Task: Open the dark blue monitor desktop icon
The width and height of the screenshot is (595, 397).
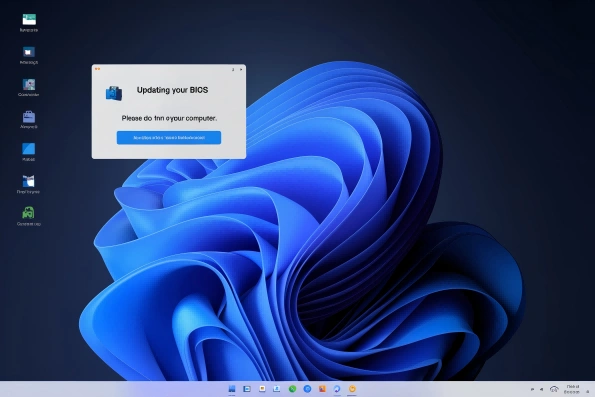Action: point(29,52)
